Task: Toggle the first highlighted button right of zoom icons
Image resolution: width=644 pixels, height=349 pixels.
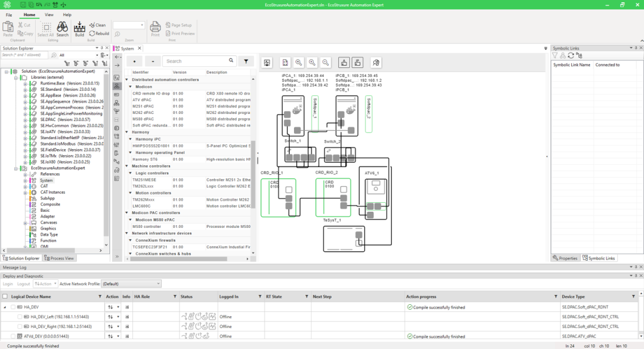Action: tap(344, 63)
